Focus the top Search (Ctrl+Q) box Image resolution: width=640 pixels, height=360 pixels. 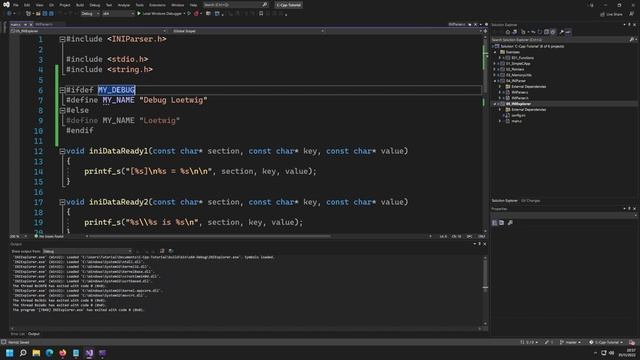235,5
